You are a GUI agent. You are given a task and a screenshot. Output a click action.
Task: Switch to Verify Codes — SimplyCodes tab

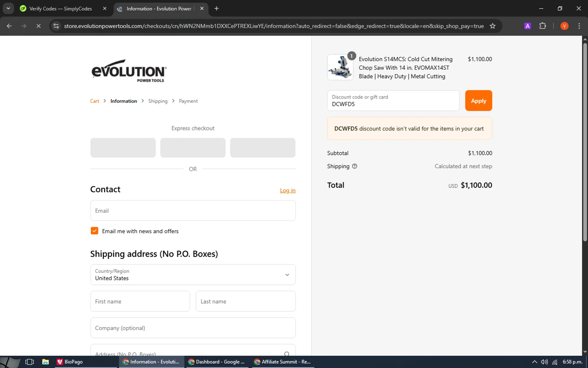click(x=61, y=9)
